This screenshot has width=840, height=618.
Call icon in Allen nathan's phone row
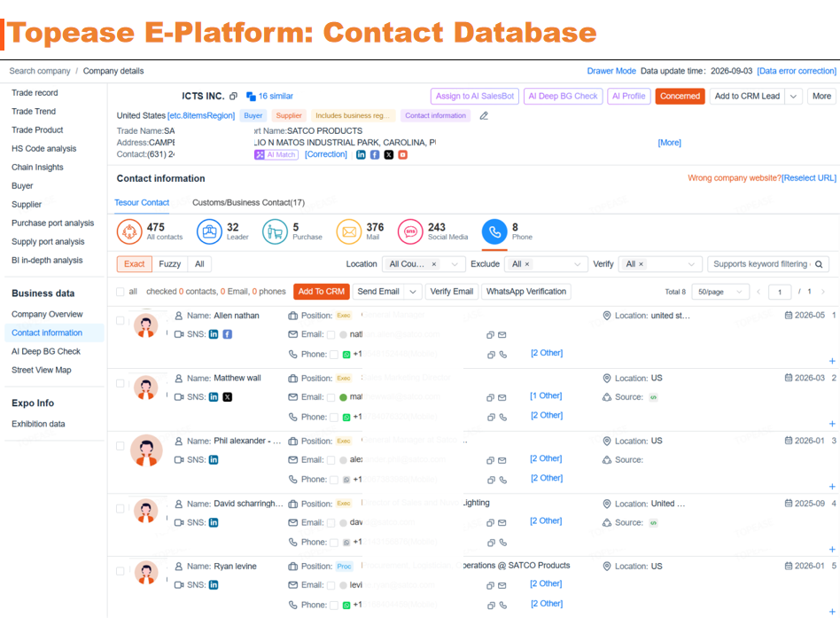[x=503, y=355]
